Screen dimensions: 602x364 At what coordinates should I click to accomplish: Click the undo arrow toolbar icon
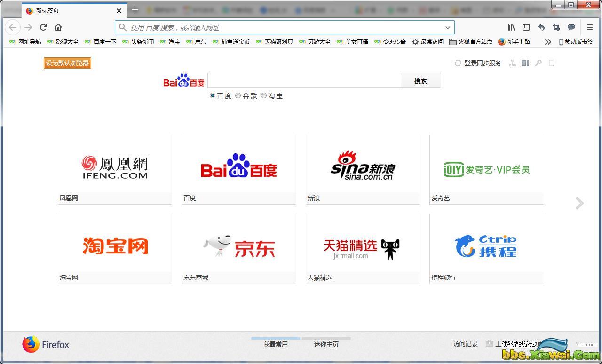click(541, 27)
